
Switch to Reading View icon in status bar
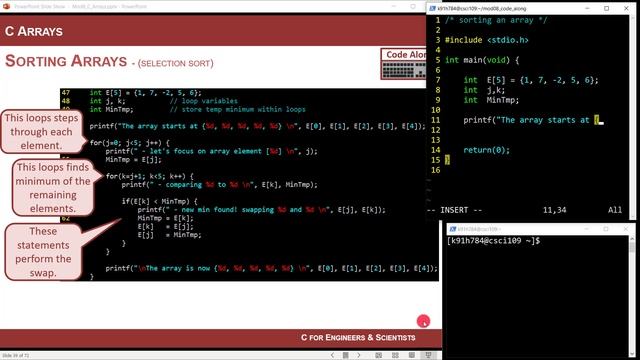point(412,355)
